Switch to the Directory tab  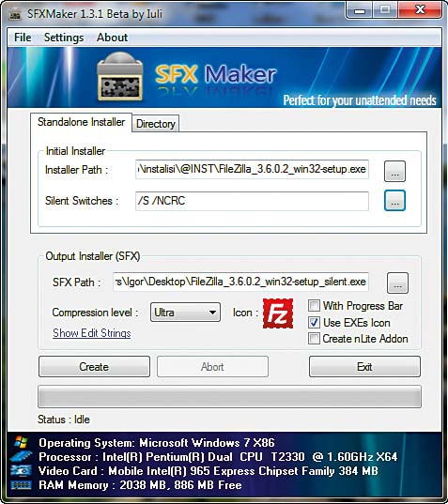pyautogui.click(x=156, y=124)
